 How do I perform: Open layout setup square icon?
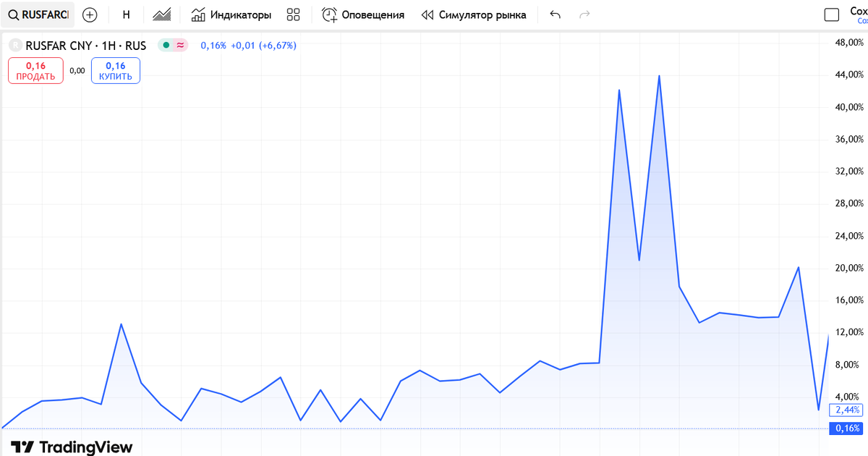[x=833, y=14]
